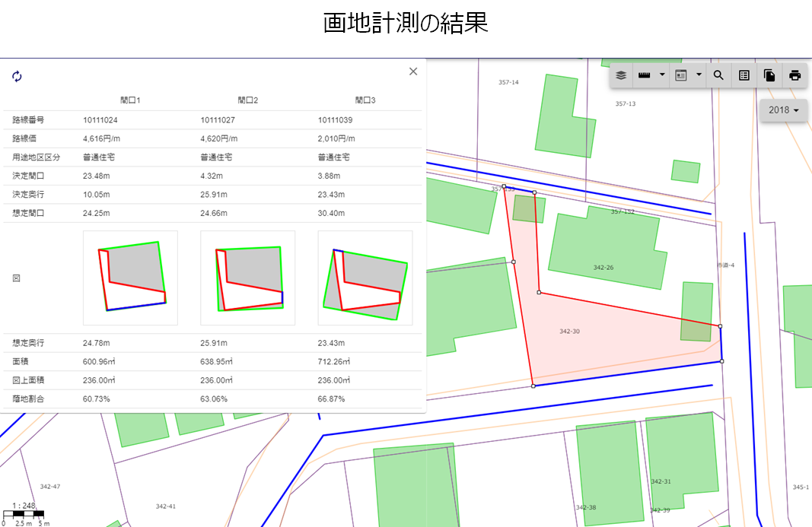812x527 pixels.
Task: Click building labeled 342-26 on map
Action: (603, 268)
